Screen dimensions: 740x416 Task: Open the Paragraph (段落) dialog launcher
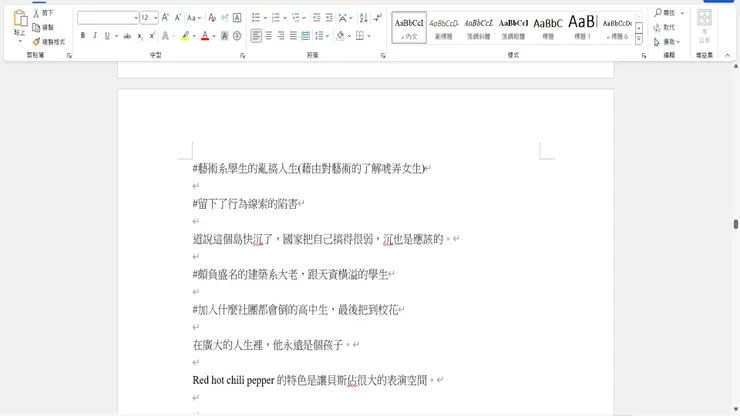point(383,56)
